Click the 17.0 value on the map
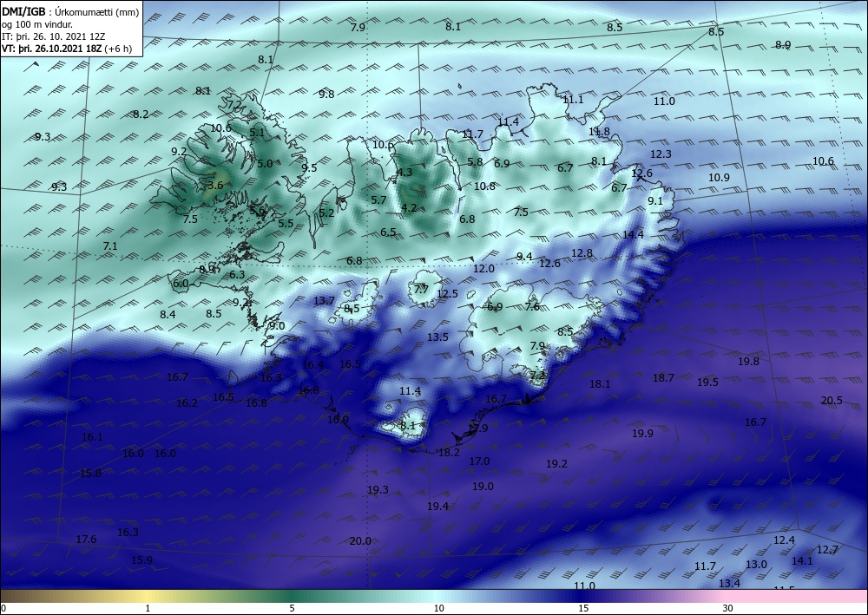Image resolution: width=868 pixels, height=615 pixels. [x=479, y=461]
